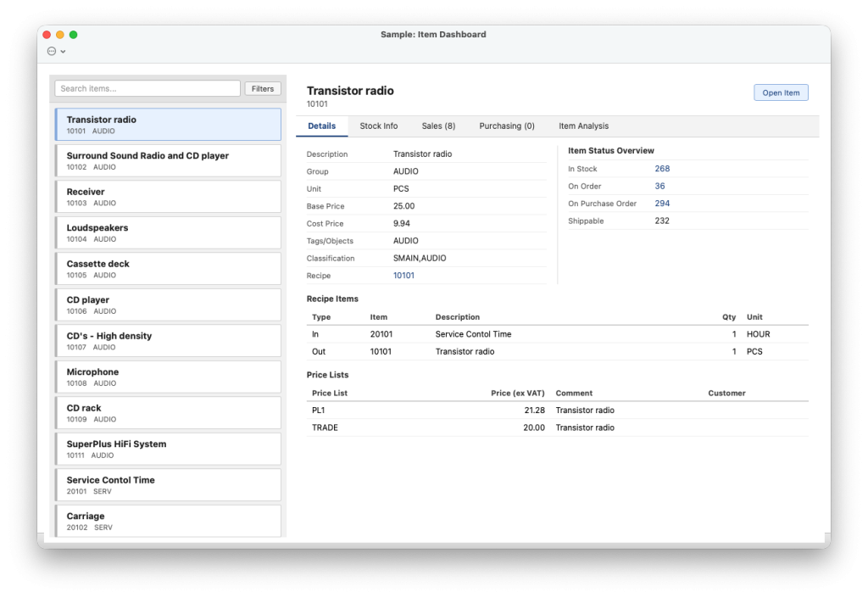Image resolution: width=868 pixels, height=598 pixels.
Task: Click the Open Item button
Action: pos(781,92)
